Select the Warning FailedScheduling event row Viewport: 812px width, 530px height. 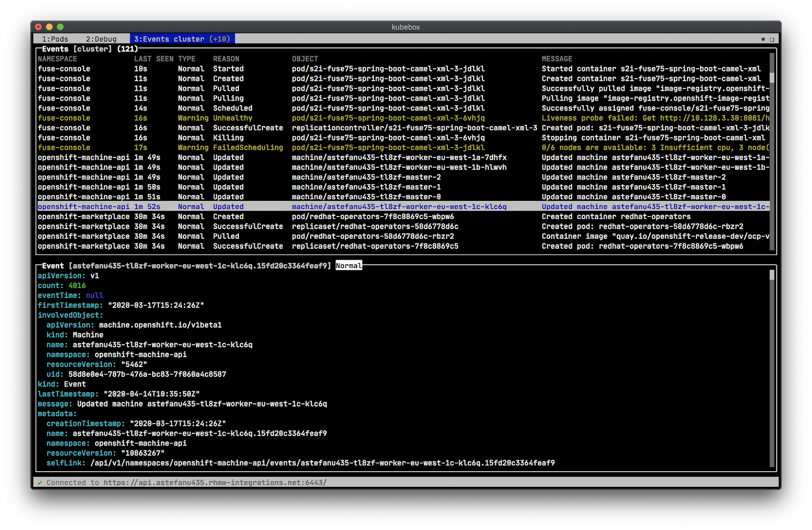(x=403, y=148)
